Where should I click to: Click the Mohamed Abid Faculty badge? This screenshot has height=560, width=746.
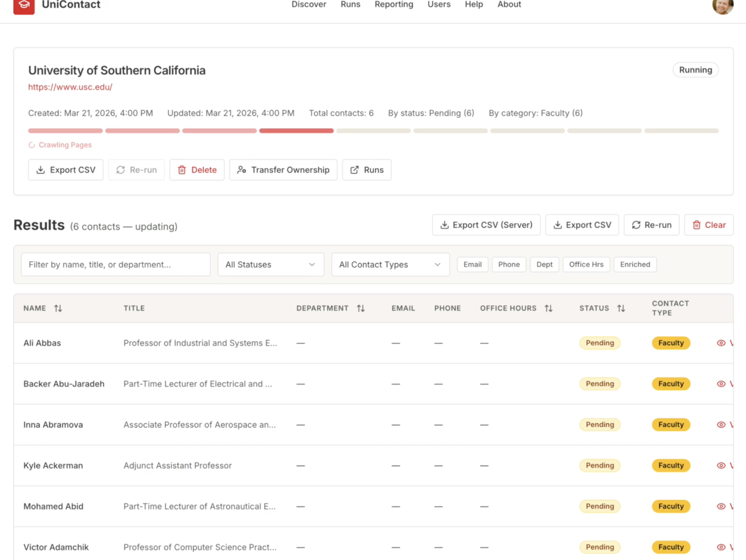(x=671, y=506)
